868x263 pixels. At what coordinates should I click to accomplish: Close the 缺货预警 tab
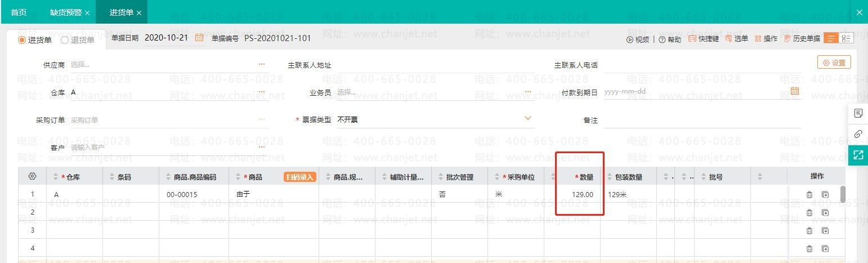tap(87, 12)
